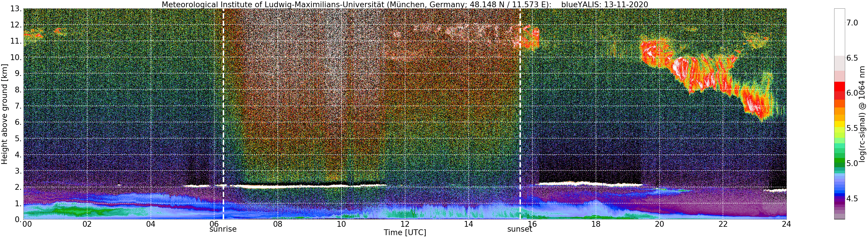868x238 pixels.
Task: Click the y-axis tick label '2.'
Action: pyautogui.click(x=18, y=187)
